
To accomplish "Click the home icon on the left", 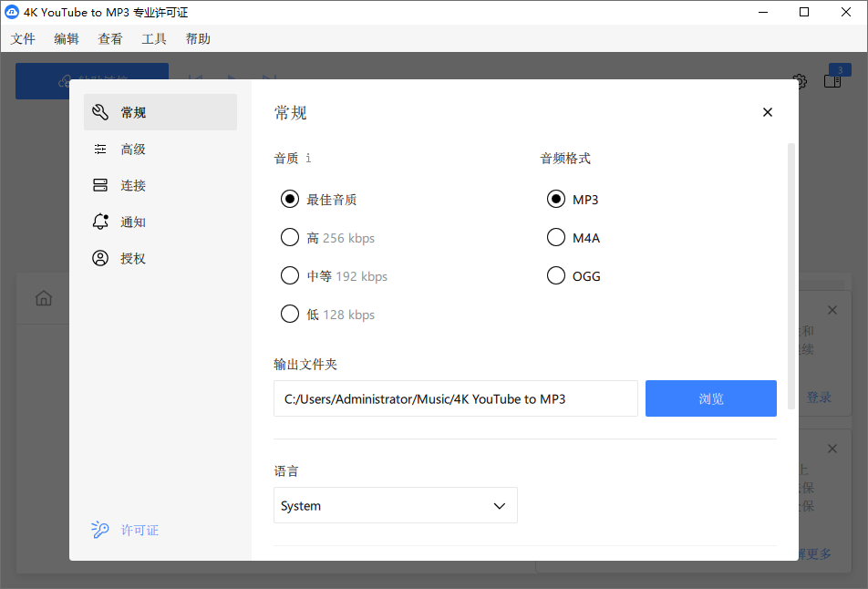I will tap(43, 298).
